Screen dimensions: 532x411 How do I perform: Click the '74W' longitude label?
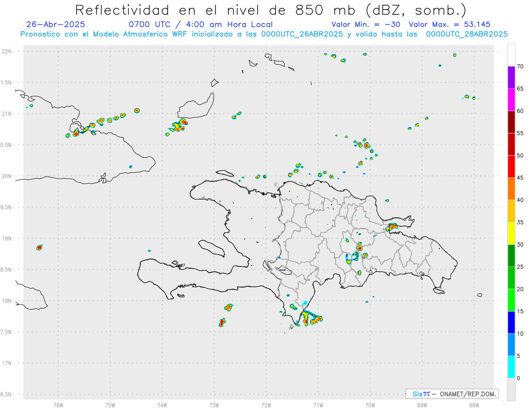[x=162, y=405]
